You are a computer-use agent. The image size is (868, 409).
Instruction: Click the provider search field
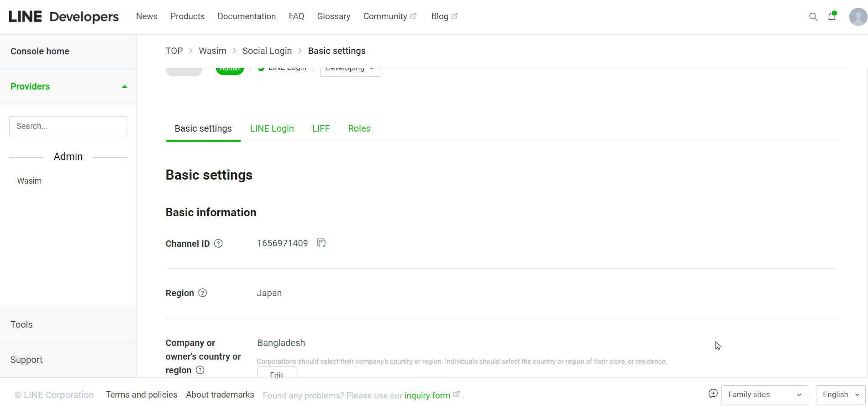(68, 126)
